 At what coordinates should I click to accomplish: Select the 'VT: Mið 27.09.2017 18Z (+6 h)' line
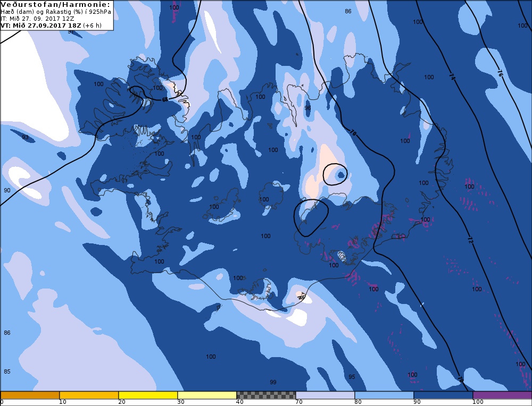point(51,26)
